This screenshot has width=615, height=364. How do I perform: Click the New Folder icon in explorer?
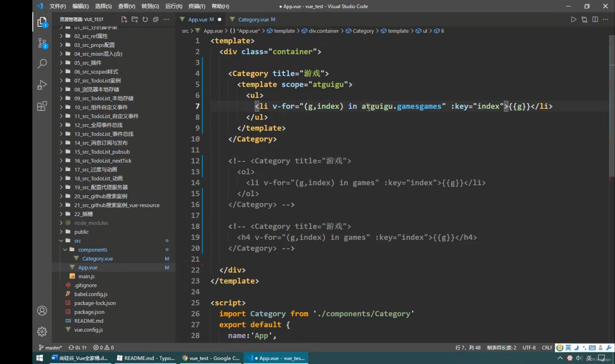[x=135, y=19]
